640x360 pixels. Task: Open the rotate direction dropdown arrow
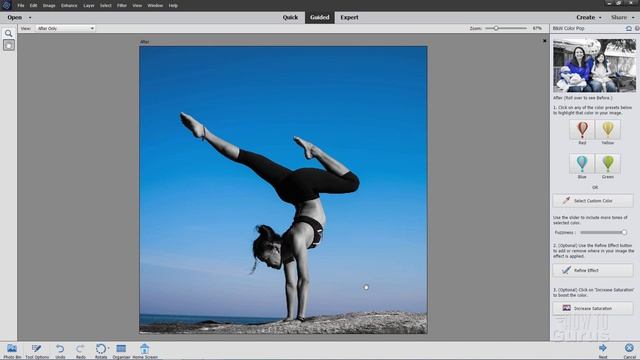coord(109,348)
